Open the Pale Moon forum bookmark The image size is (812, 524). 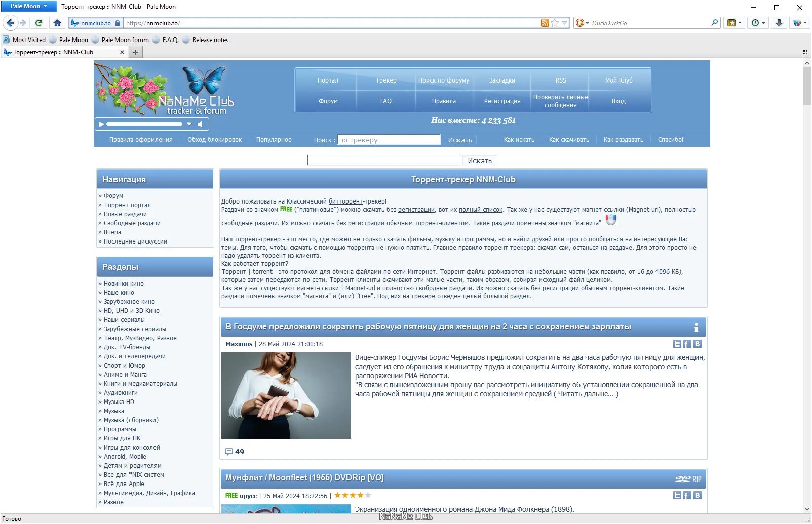click(121, 40)
